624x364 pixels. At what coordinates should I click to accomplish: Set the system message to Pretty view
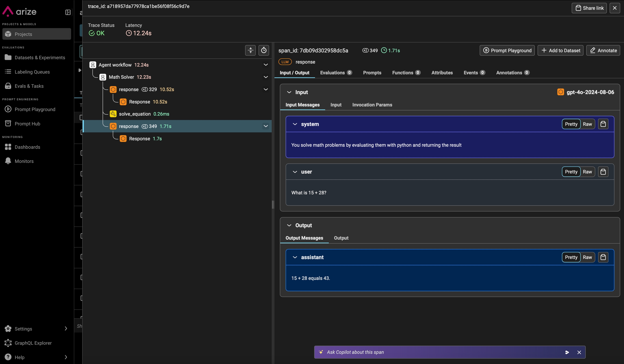pos(571,124)
